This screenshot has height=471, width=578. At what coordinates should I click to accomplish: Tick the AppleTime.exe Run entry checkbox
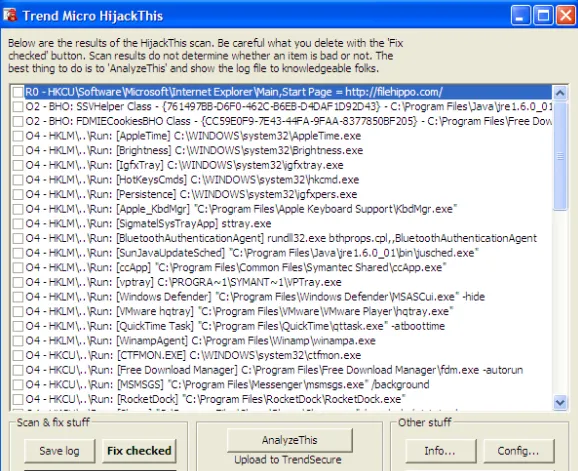click(18, 136)
